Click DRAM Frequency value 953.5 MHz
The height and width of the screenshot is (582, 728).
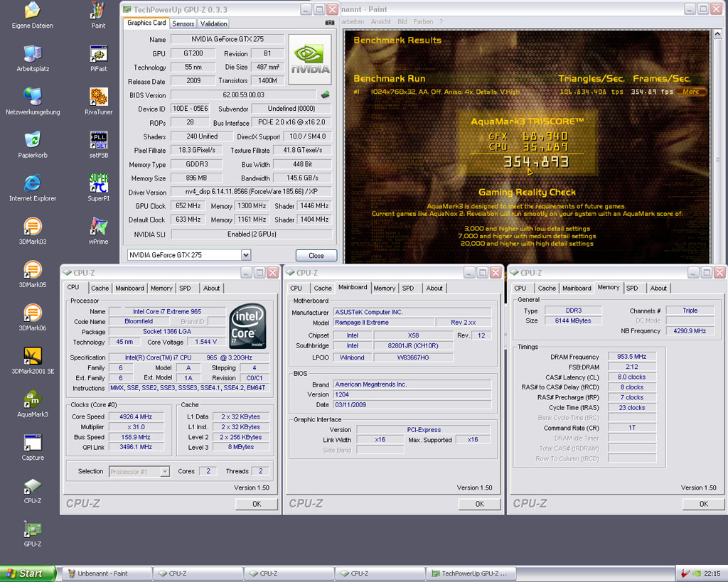click(x=632, y=357)
